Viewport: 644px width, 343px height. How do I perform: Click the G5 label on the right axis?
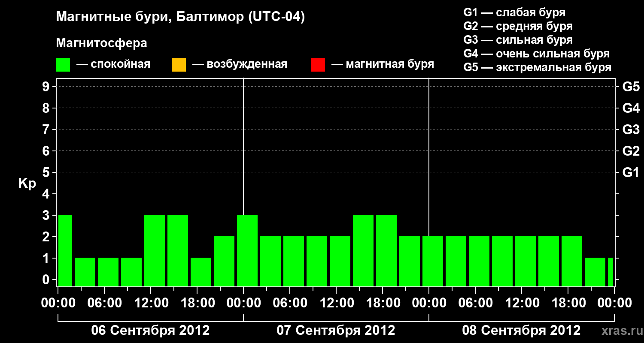coord(631,87)
